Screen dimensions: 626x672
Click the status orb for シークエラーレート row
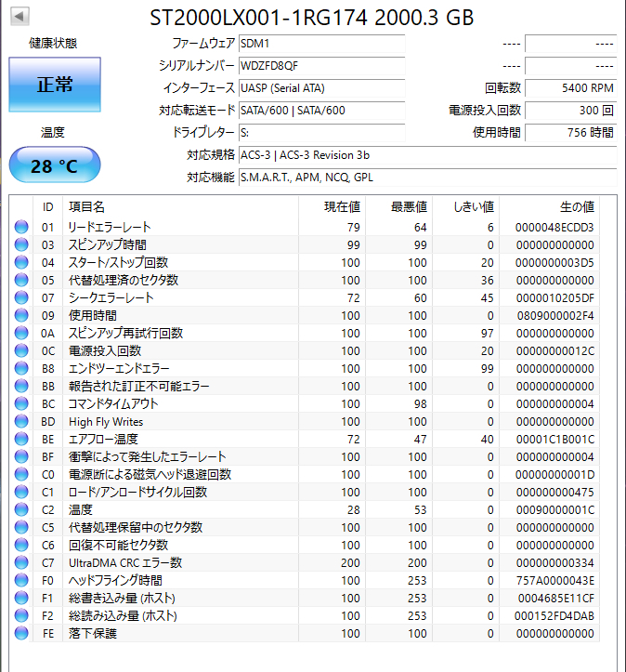coord(21,297)
